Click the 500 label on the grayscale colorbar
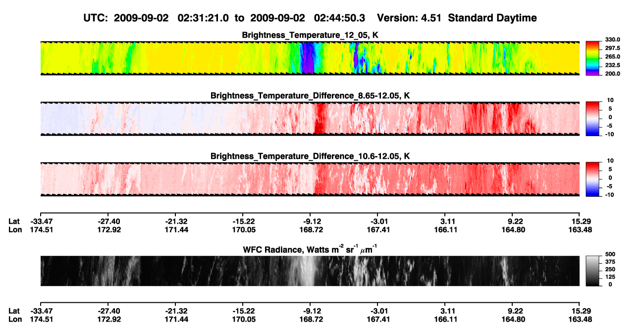 click(610, 254)
